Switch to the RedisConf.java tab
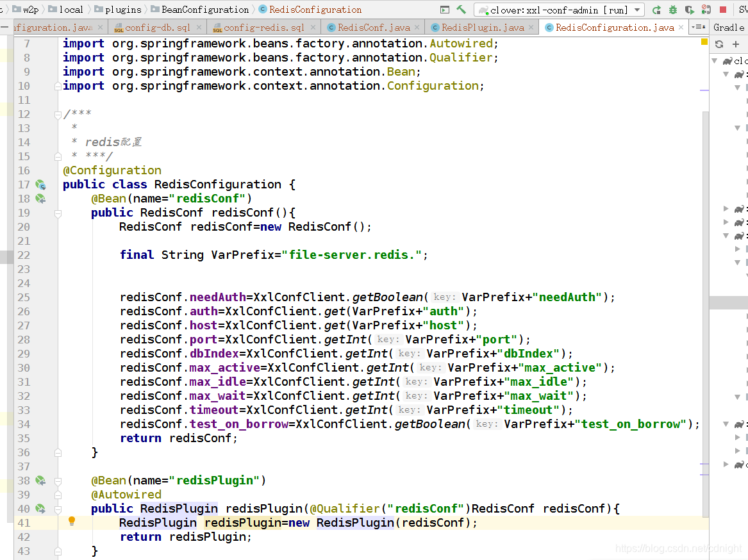 click(x=374, y=28)
